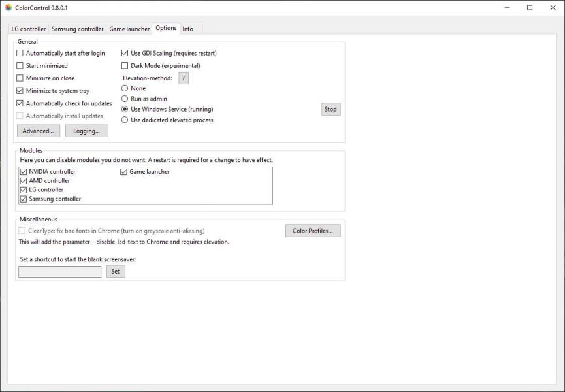Maximize the ColorControl window
The height and width of the screenshot is (392, 565).
click(x=530, y=8)
